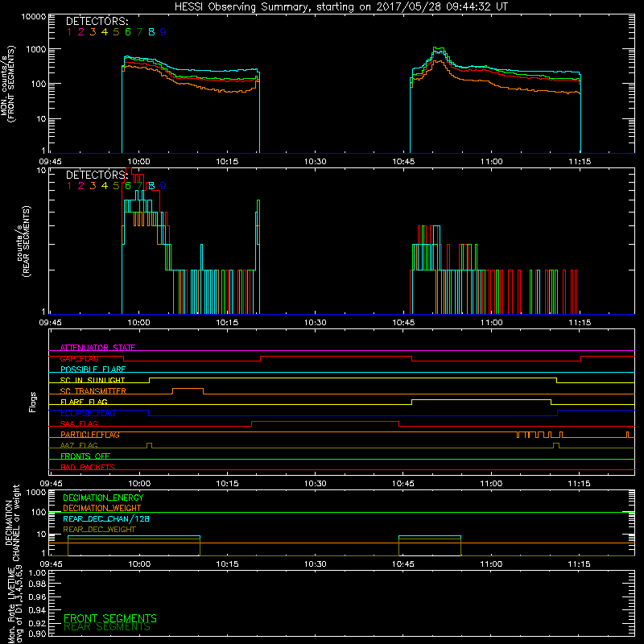
Task: Click the DETECTORS: heading in the rear segments plot
Action: point(97,175)
